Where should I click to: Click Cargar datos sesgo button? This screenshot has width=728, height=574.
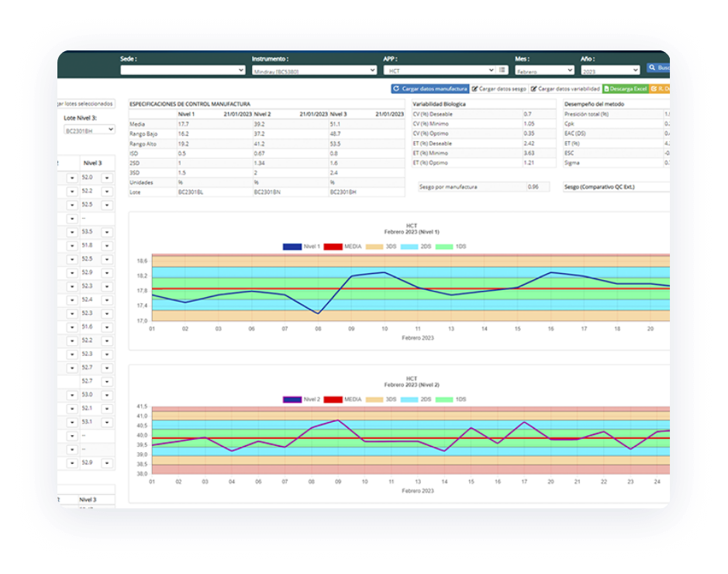click(499, 88)
